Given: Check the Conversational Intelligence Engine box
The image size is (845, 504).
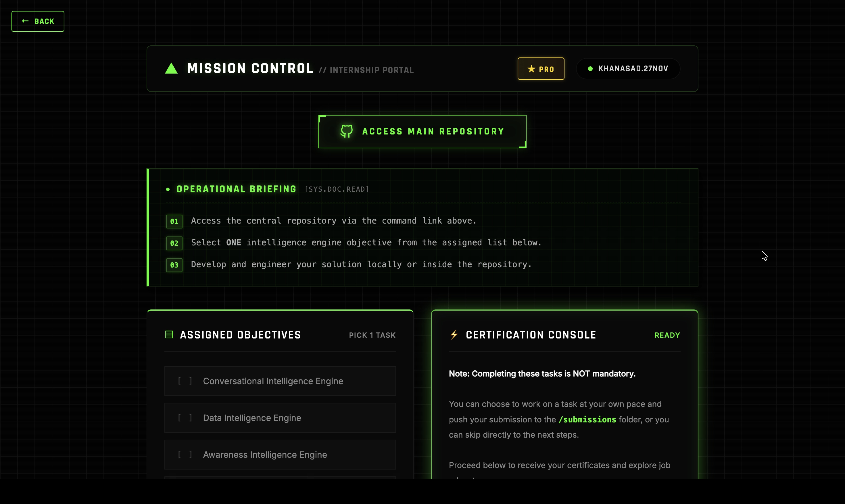Looking at the screenshot, I should click(x=185, y=381).
